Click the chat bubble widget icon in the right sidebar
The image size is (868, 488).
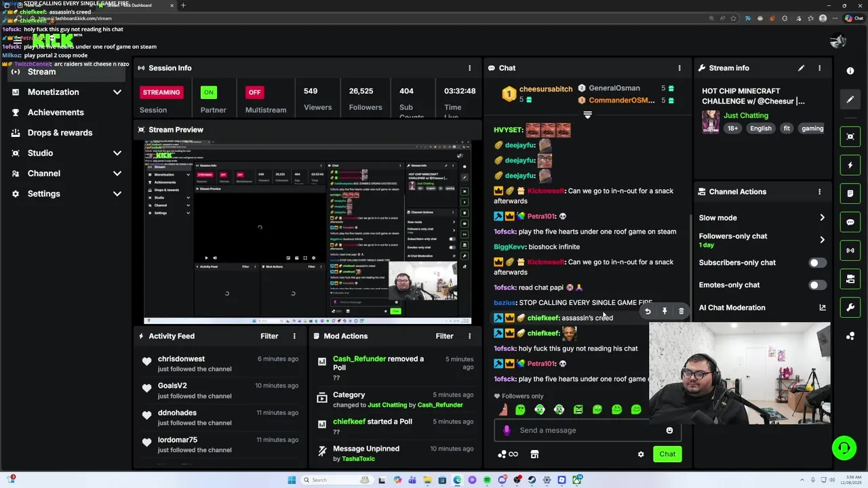pyautogui.click(x=850, y=222)
